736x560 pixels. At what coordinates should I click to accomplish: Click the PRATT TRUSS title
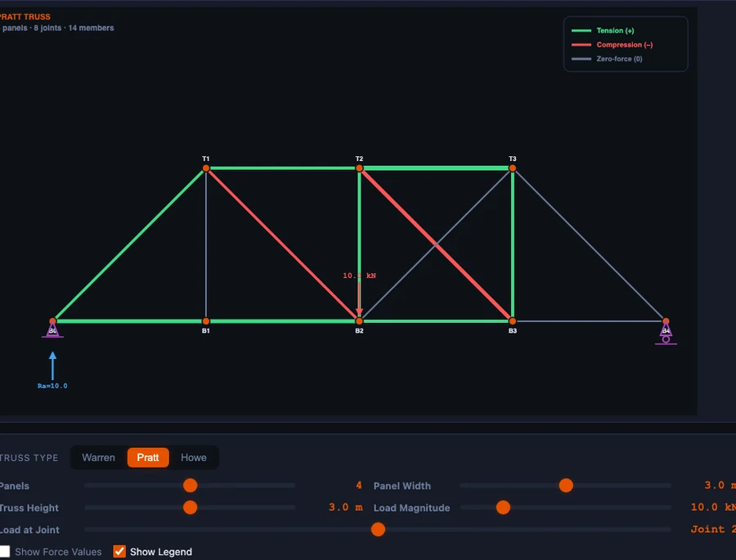click(x=25, y=17)
